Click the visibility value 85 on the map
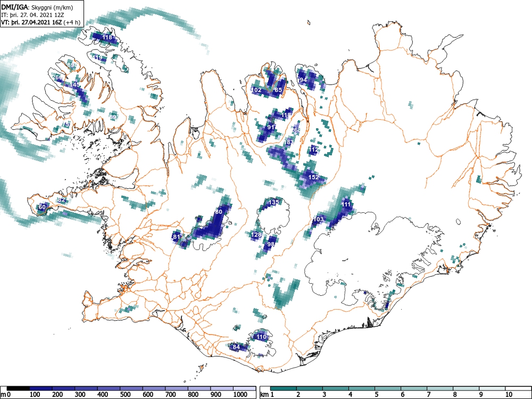532x399 pixels. [279, 90]
